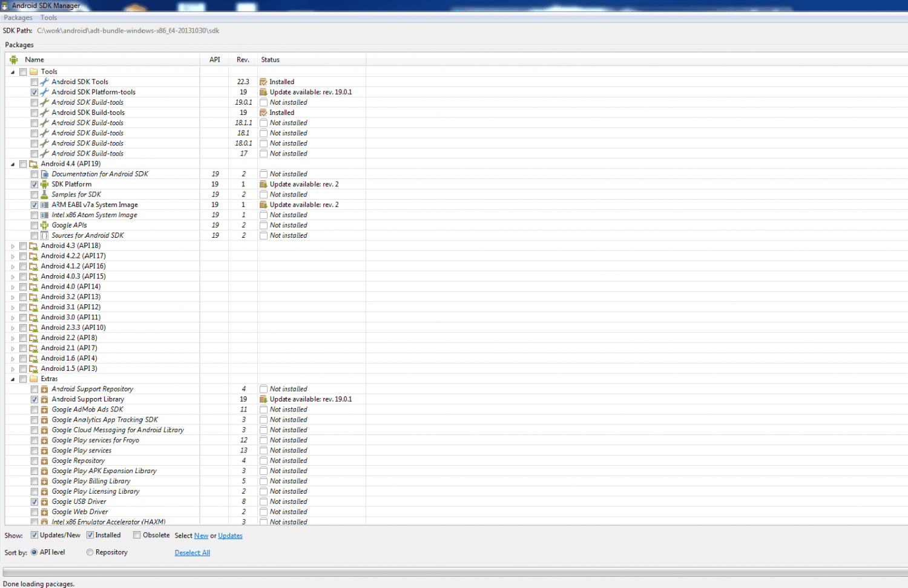Image resolution: width=908 pixels, height=588 pixels.
Task: Open the Tools menu
Action: tap(48, 18)
